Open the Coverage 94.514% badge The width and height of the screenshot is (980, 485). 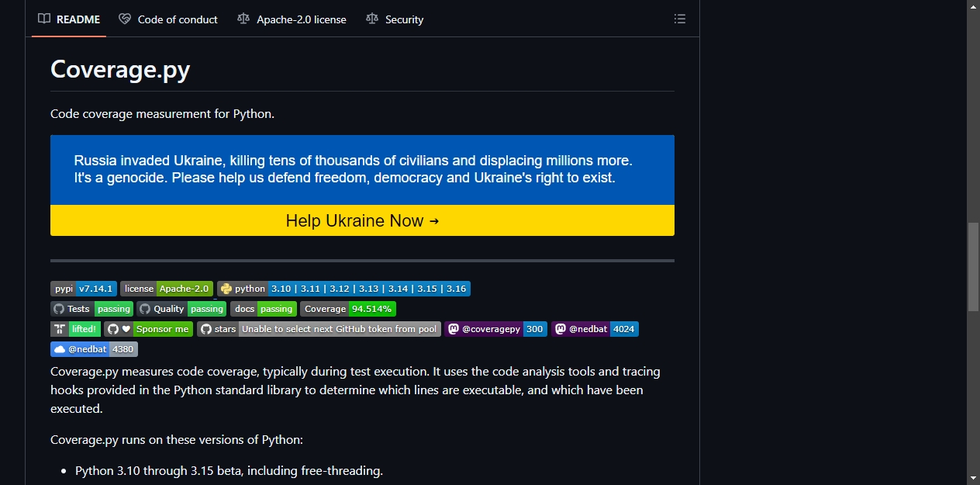click(x=348, y=309)
